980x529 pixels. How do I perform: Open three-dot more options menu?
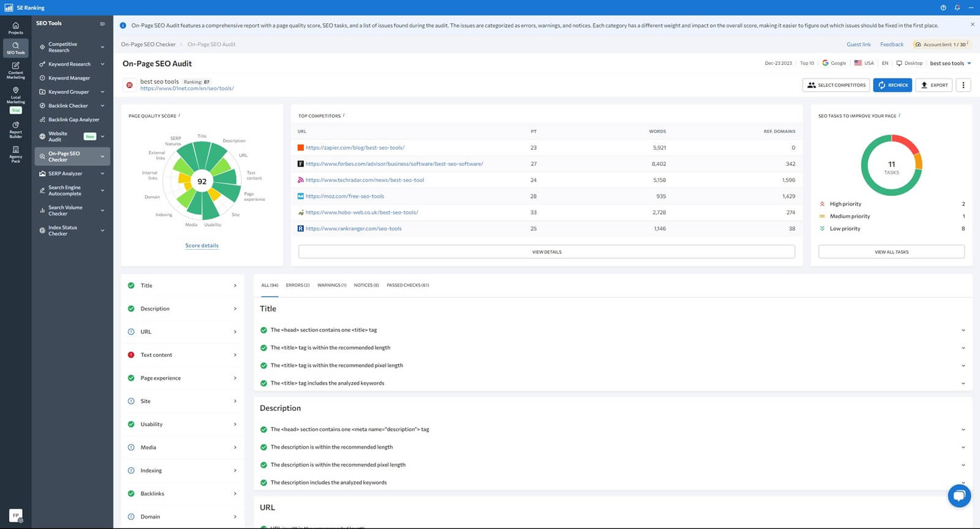point(963,85)
